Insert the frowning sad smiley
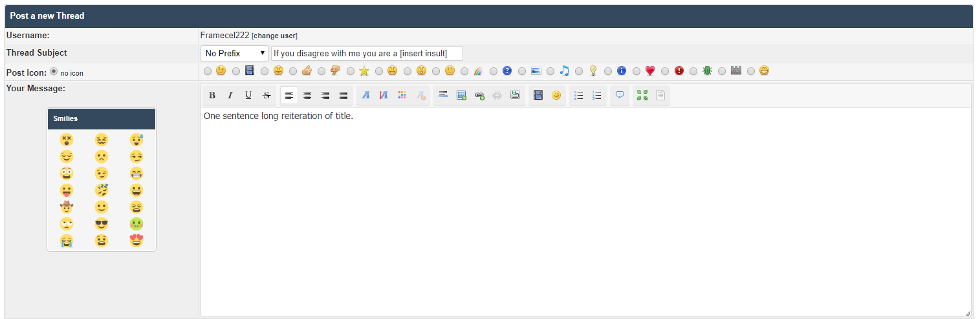 click(102, 157)
